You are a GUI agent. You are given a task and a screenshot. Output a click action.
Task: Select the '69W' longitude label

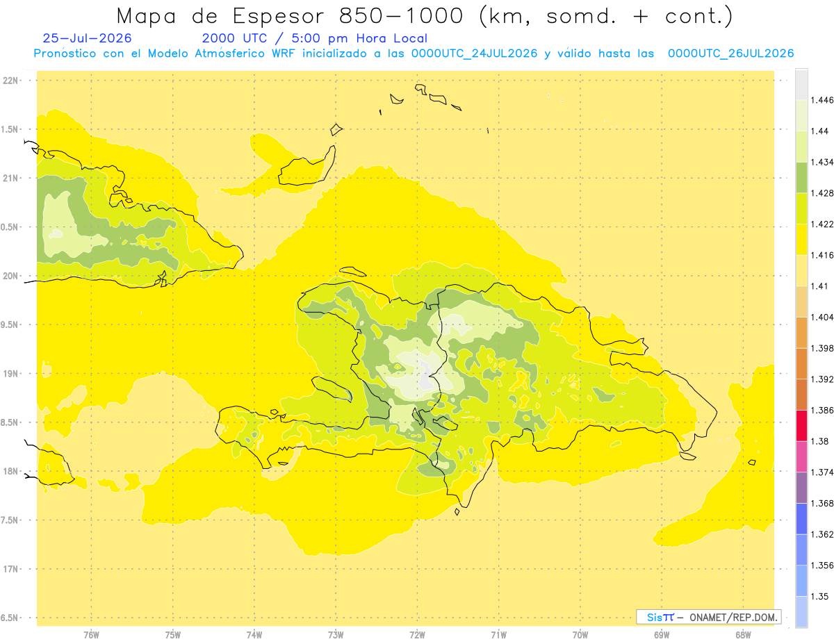point(662,635)
